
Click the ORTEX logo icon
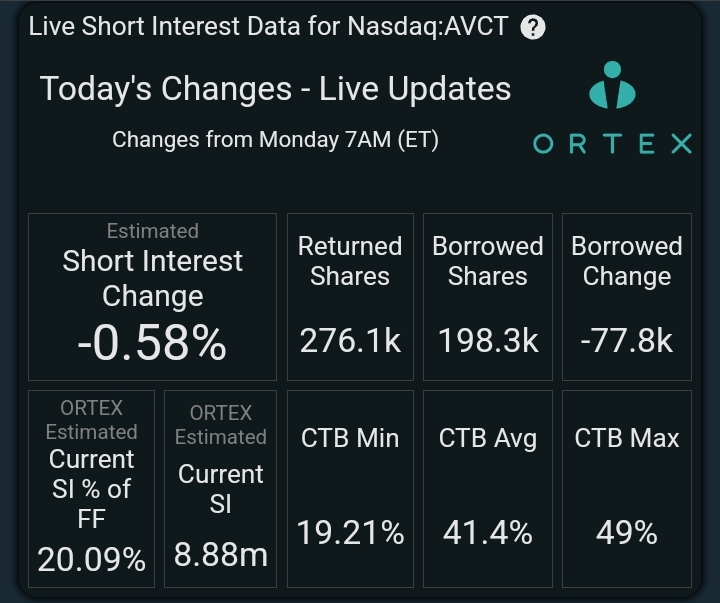[x=612, y=86]
